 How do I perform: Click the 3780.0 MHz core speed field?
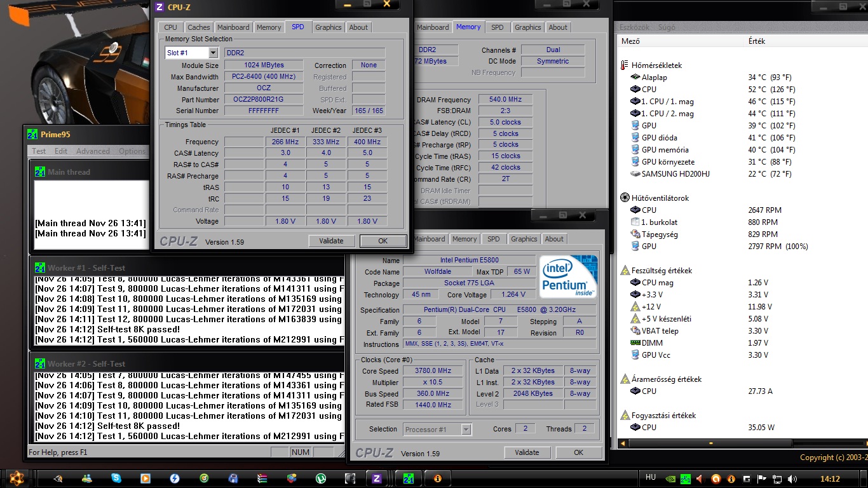point(433,371)
